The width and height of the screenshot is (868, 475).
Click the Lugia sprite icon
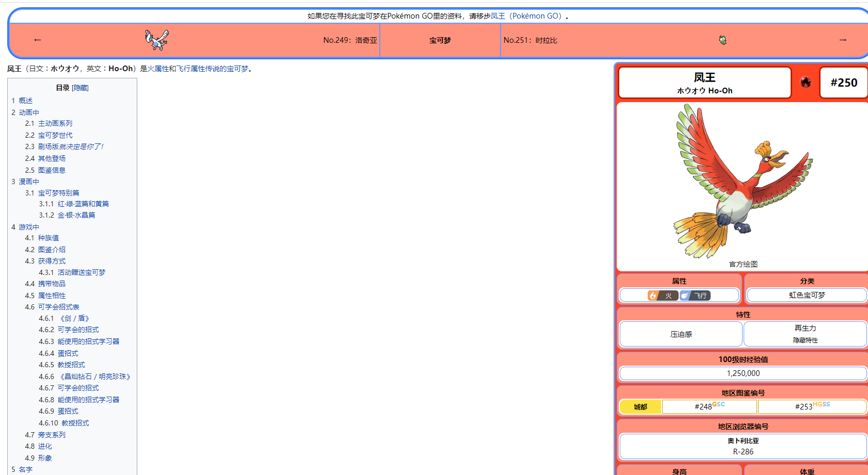pyautogui.click(x=157, y=40)
